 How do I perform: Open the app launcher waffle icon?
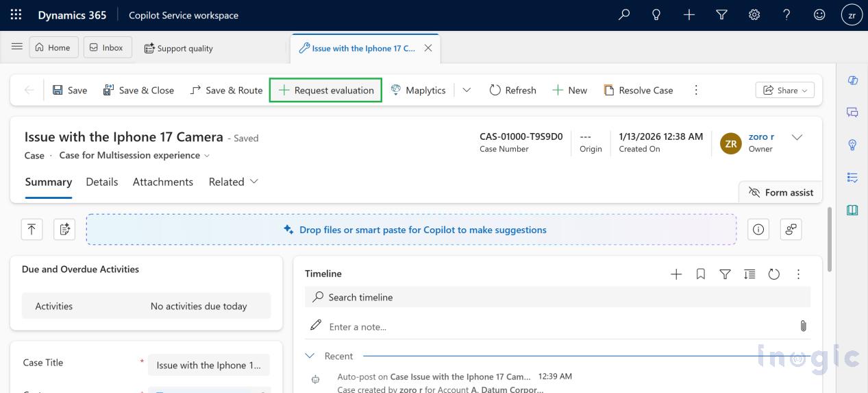pos(16,14)
